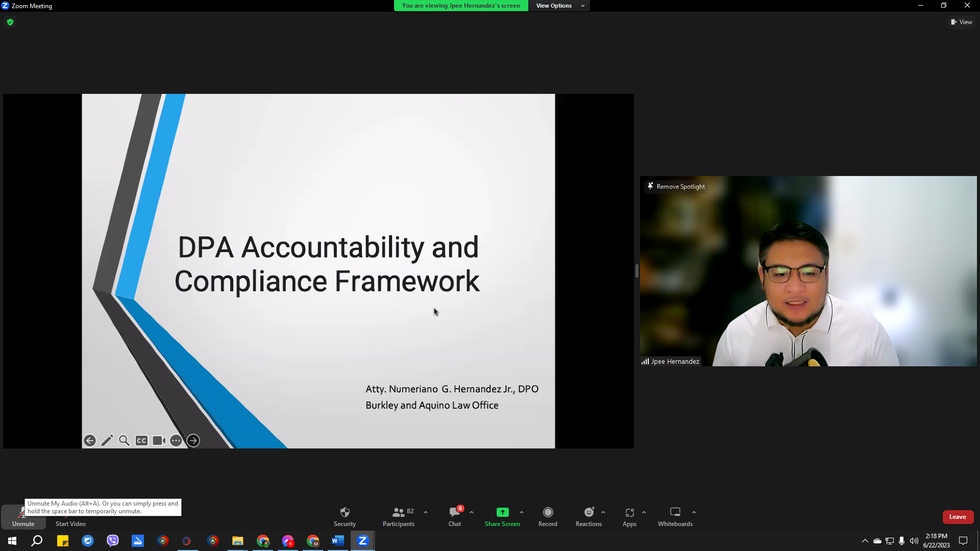Viewport: 980px width, 551px height.
Task: Start recording with the Record button
Action: tap(548, 517)
